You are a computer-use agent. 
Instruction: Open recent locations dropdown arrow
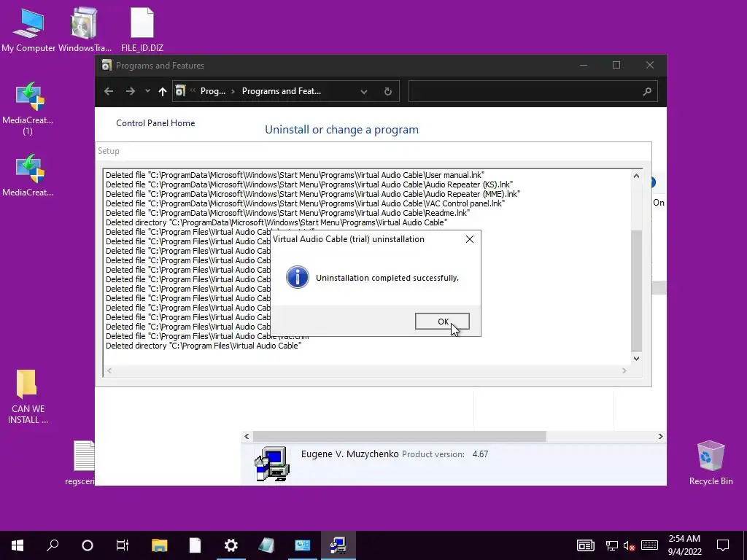click(x=147, y=91)
